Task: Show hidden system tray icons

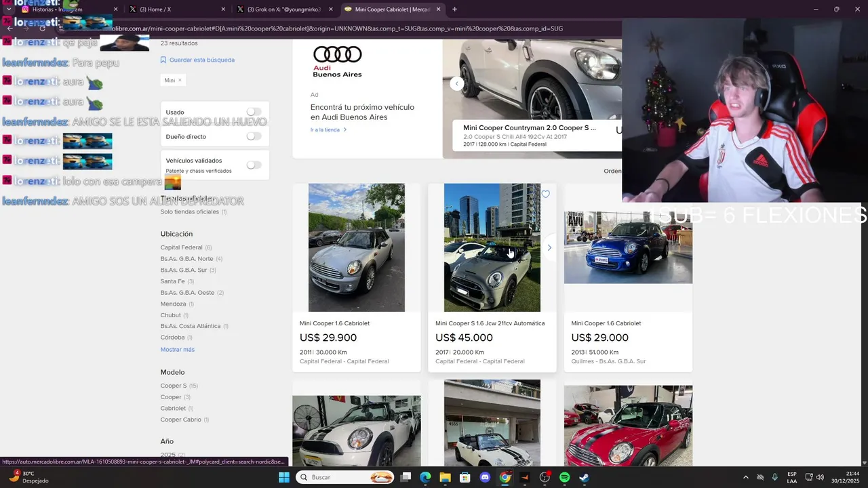Action: click(x=745, y=477)
